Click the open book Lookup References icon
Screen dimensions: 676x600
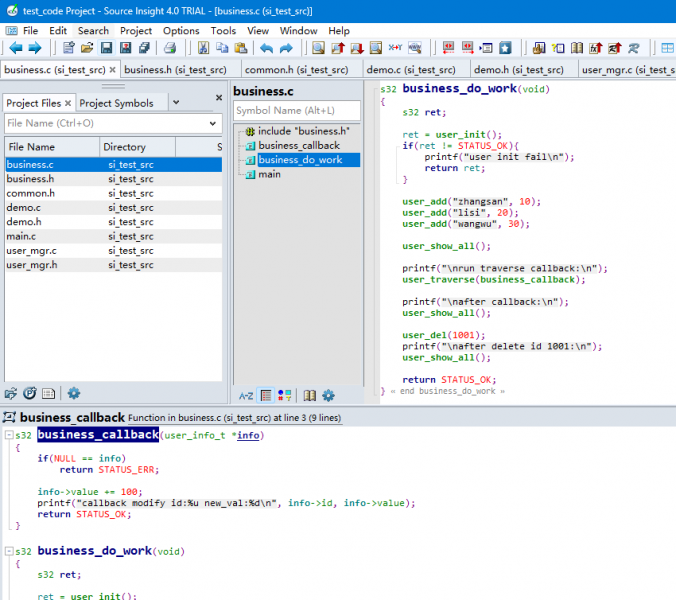click(577, 48)
